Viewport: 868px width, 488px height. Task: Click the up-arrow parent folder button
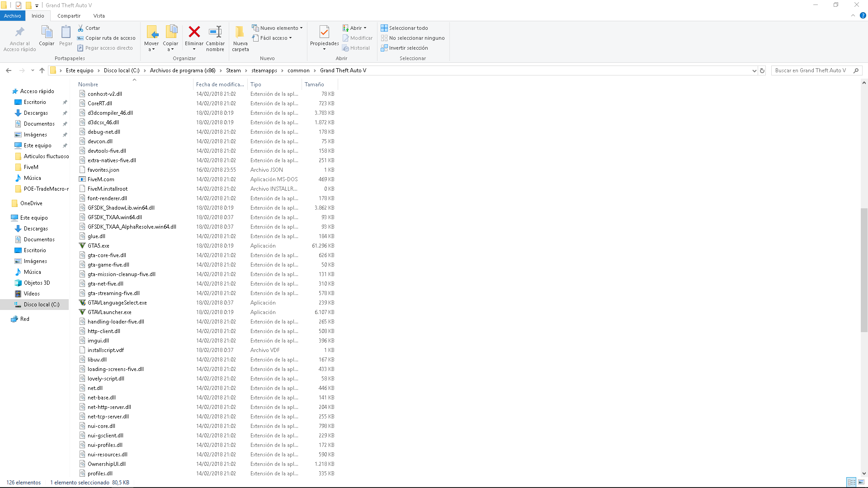coord(42,70)
